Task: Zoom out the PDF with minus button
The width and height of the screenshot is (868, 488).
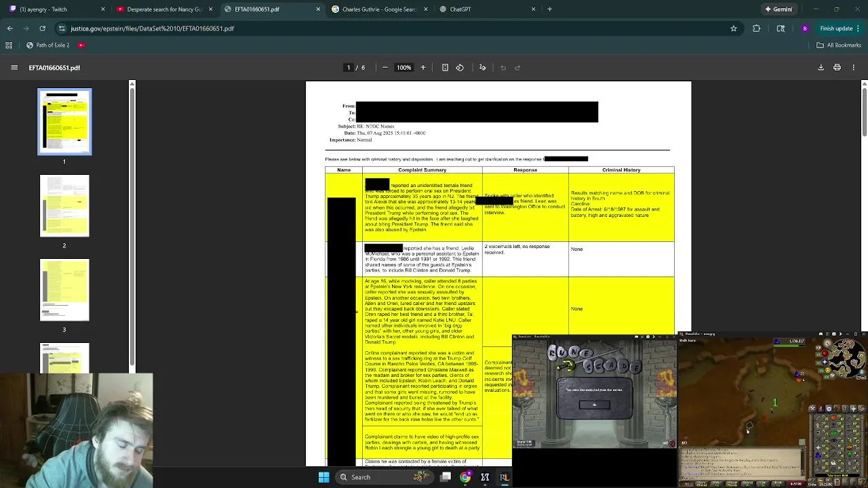Action: click(x=384, y=68)
